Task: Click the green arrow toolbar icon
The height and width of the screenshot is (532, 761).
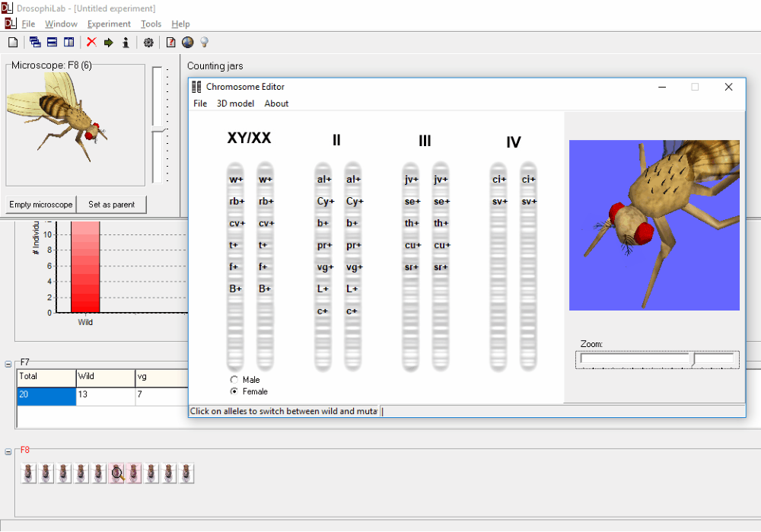Action: click(108, 43)
